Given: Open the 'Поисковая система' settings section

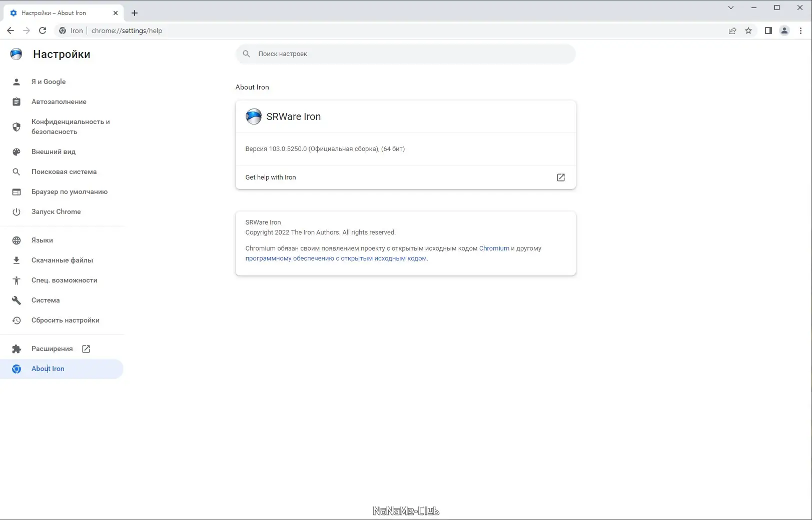Looking at the screenshot, I should tap(62, 171).
